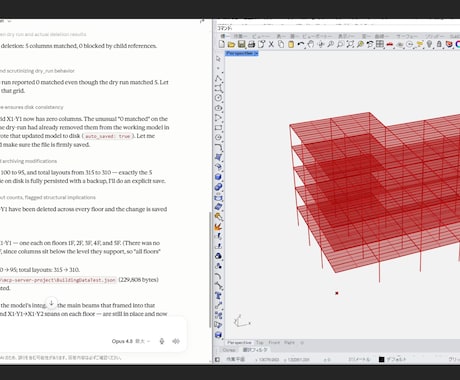Viewport: 460px width, 380px height.
Task: Copy to clipboard in the Rhino toolbar
Action: pos(281,44)
